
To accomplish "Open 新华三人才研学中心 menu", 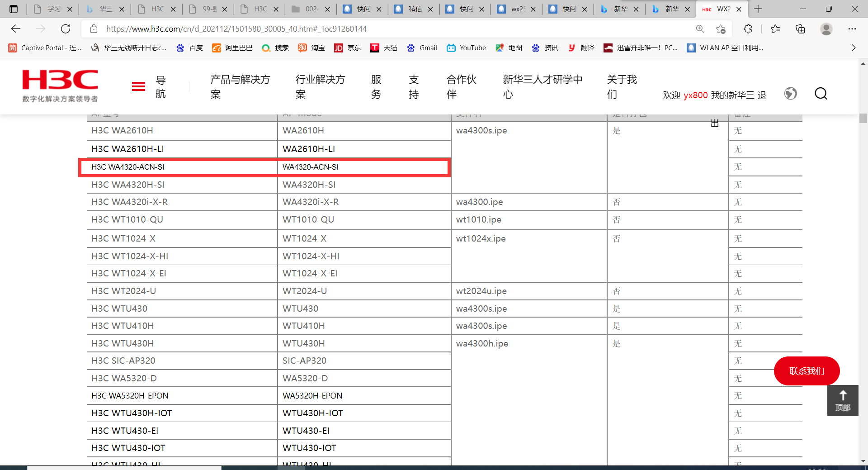I will tap(543, 86).
